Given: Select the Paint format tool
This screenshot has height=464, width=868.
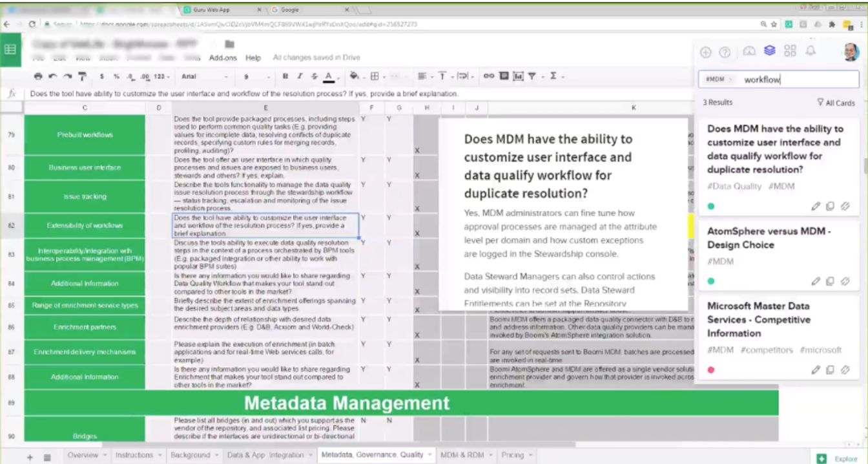Looking at the screenshot, I should coord(82,76).
